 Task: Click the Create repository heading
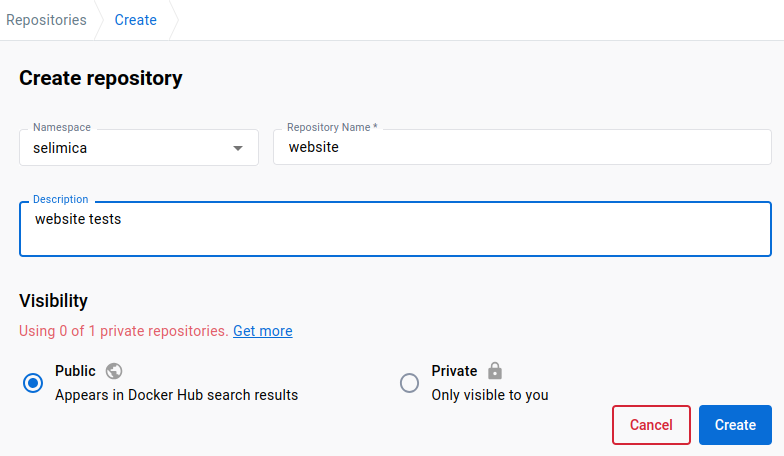[100, 78]
